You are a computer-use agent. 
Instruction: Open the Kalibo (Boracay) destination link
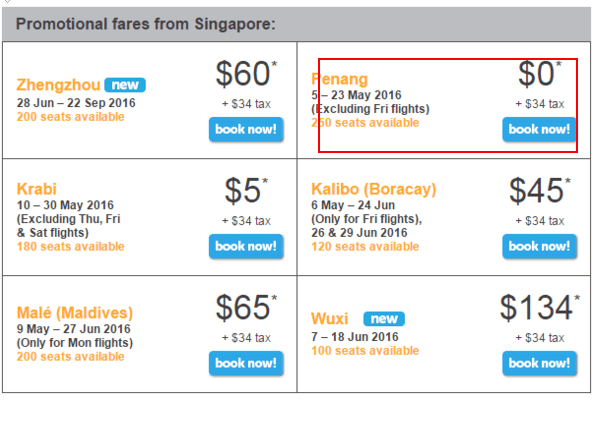click(374, 189)
